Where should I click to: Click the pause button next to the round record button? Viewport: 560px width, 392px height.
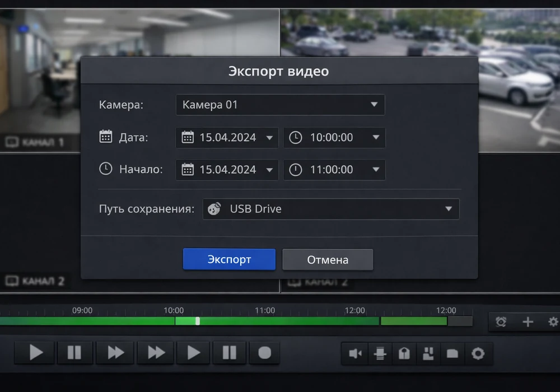click(229, 353)
